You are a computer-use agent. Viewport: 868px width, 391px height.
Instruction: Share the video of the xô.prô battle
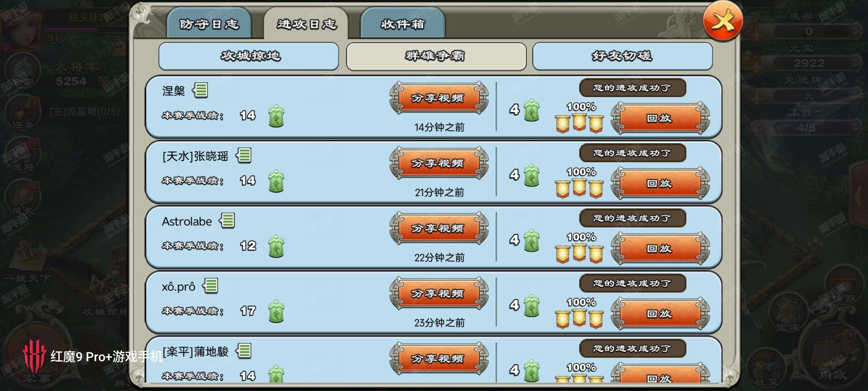click(x=439, y=294)
